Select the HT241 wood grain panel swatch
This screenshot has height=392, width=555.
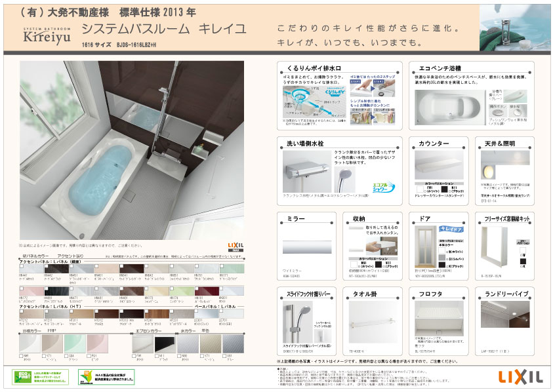pyautogui.click(x=156, y=314)
